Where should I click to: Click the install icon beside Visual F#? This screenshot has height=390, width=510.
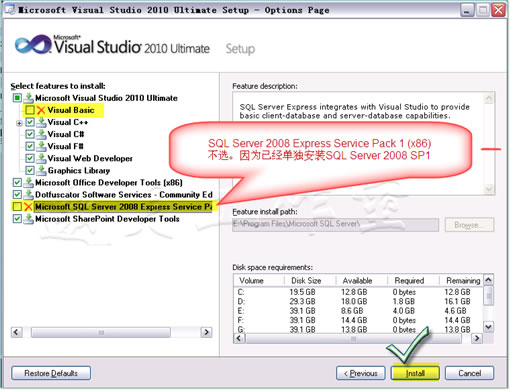(41, 146)
